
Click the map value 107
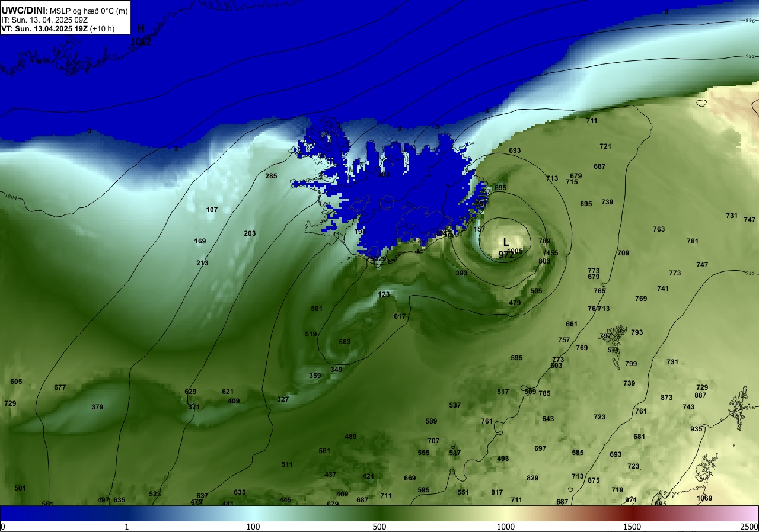pyautogui.click(x=212, y=210)
